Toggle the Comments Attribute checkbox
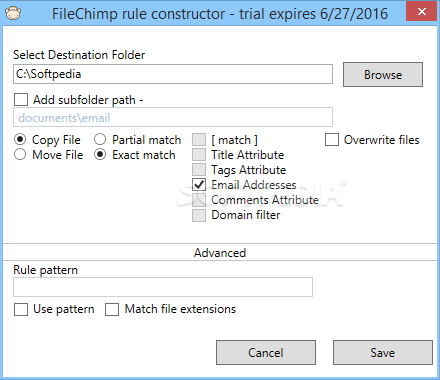 [x=199, y=199]
